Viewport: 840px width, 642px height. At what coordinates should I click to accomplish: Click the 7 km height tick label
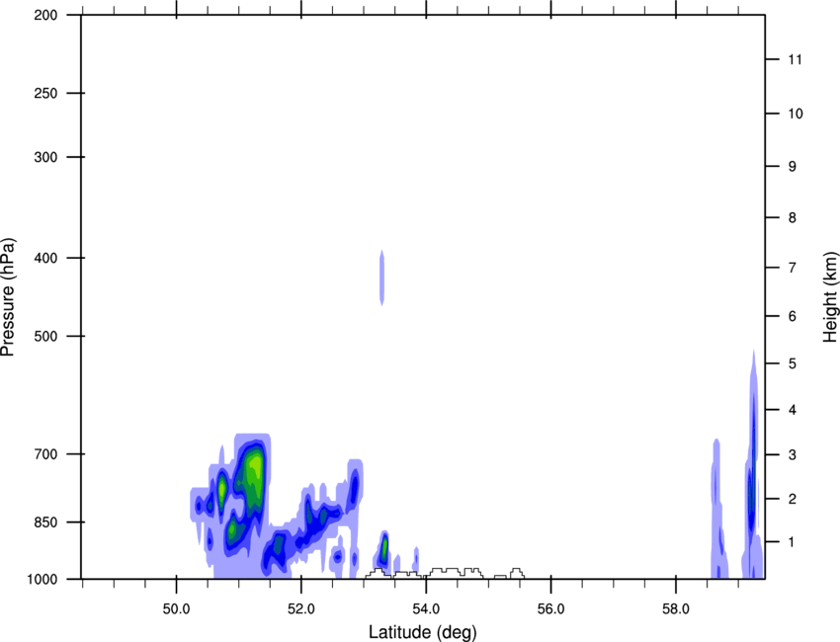[791, 269]
